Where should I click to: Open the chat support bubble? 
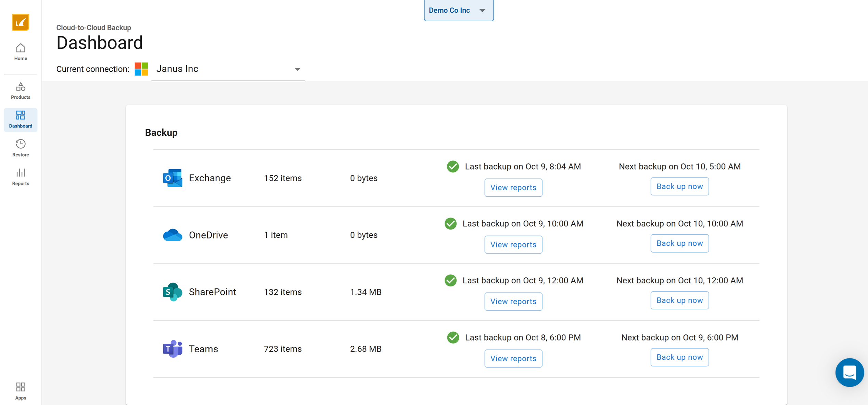849,372
